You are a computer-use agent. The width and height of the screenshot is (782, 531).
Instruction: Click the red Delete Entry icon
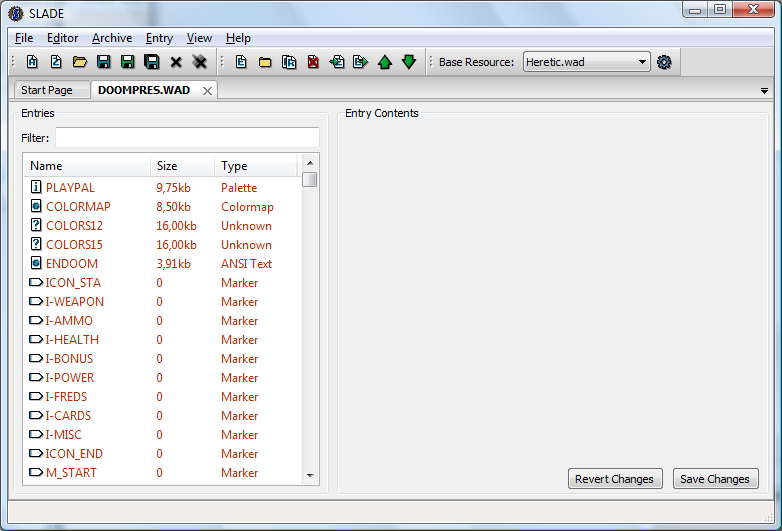(x=313, y=62)
